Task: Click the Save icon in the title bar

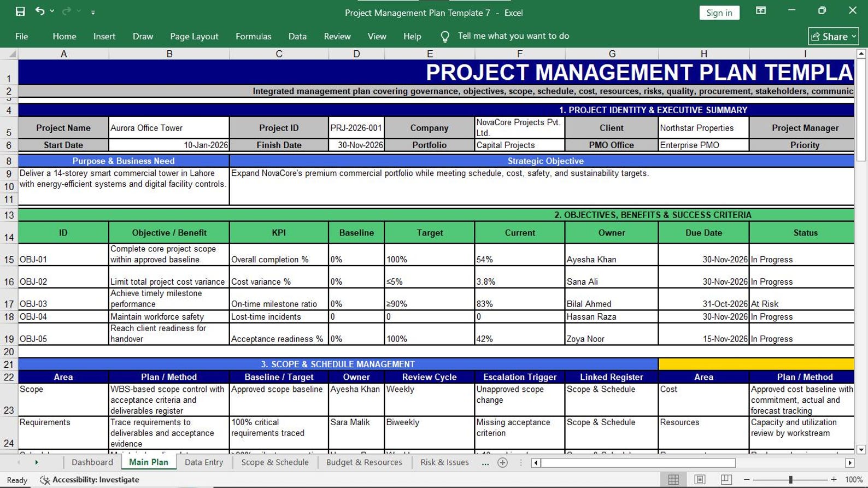Action: click(x=20, y=11)
